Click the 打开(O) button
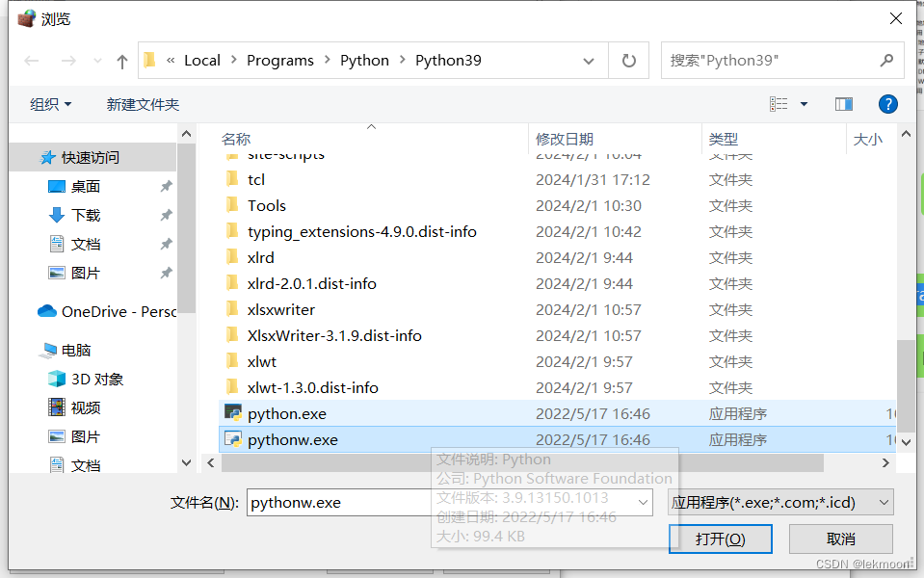Viewport: 924px width, 578px height. tap(720, 539)
